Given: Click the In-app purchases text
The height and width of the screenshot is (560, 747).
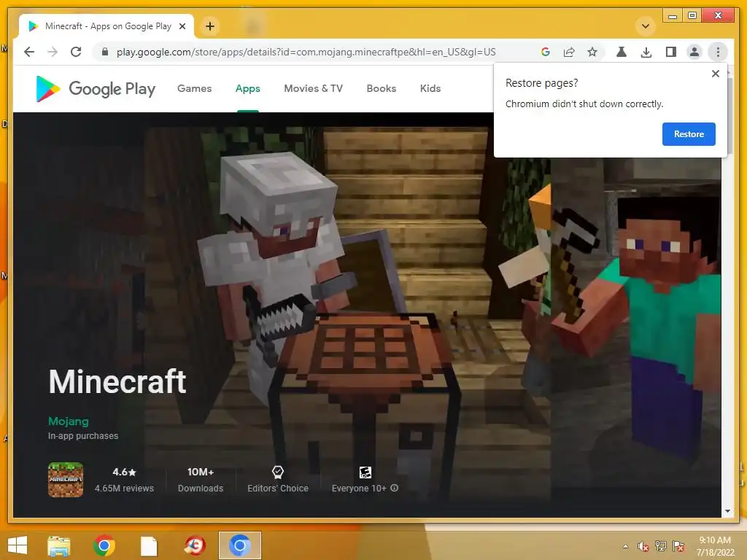Looking at the screenshot, I should (83, 436).
